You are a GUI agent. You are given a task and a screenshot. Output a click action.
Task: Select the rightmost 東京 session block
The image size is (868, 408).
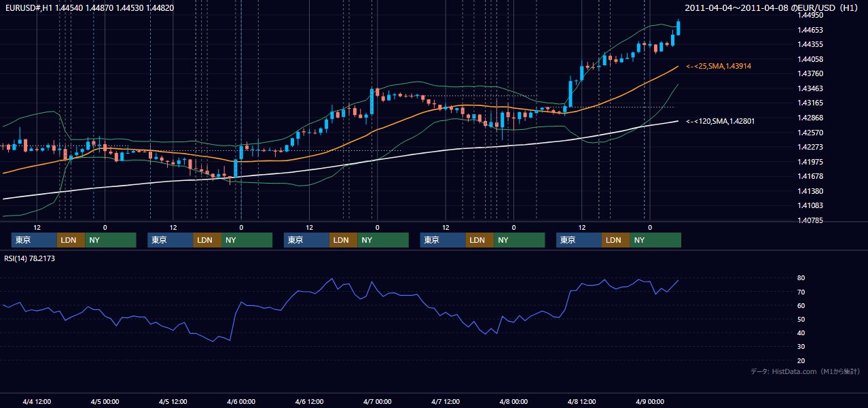(579, 240)
